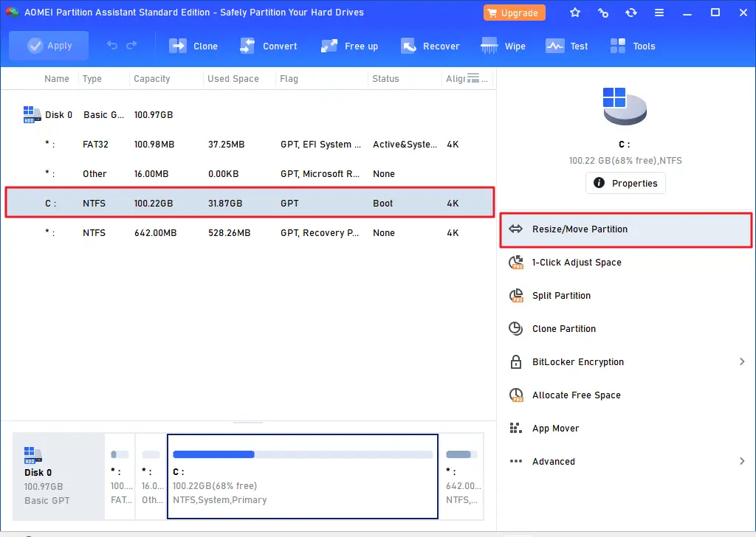Select Clone Partition option
Viewport: 756px width, 537px height.
click(626, 329)
